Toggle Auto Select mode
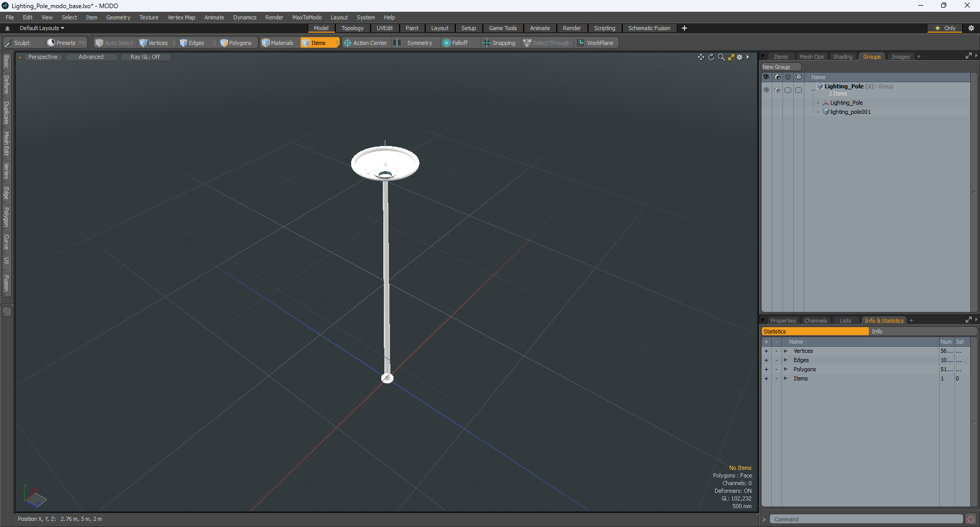 114,43
